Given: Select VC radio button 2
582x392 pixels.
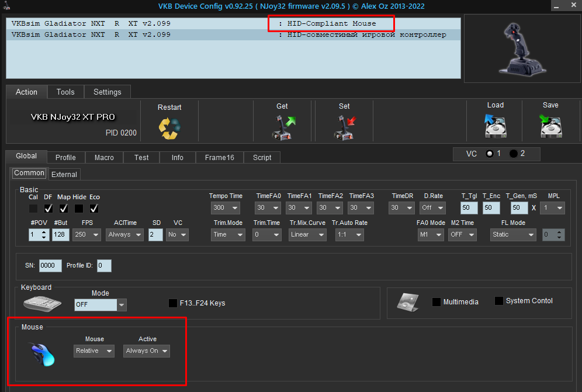Looking at the screenshot, I should pyautogui.click(x=513, y=154).
